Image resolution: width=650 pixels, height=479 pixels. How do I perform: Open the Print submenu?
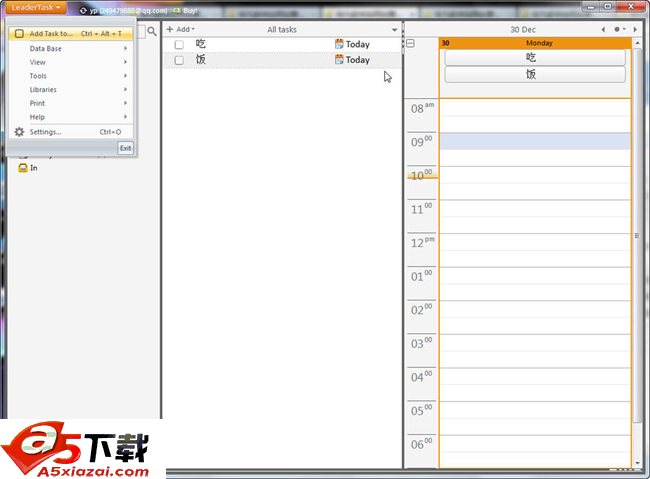tap(71, 103)
